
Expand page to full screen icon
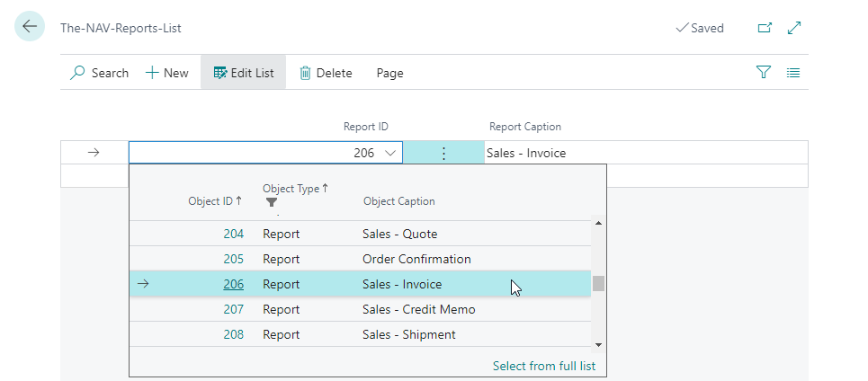click(x=794, y=28)
